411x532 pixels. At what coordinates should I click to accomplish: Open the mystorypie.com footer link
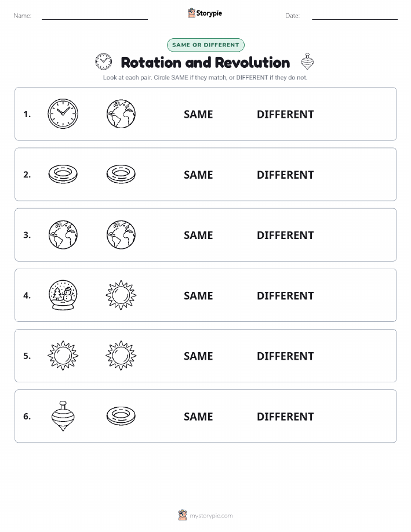click(x=211, y=516)
